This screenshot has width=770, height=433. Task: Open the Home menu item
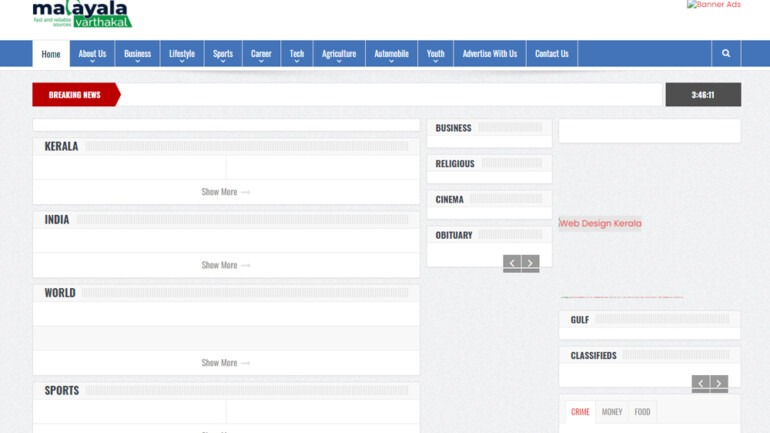point(51,54)
